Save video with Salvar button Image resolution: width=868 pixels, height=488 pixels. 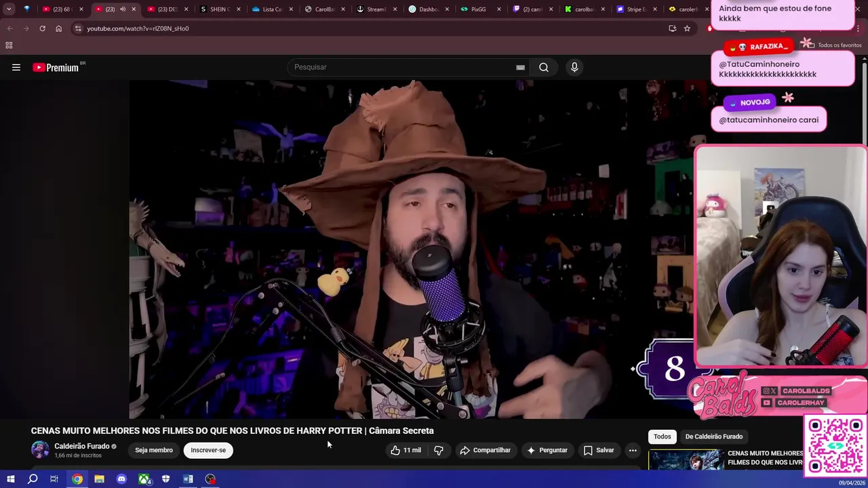point(599,450)
